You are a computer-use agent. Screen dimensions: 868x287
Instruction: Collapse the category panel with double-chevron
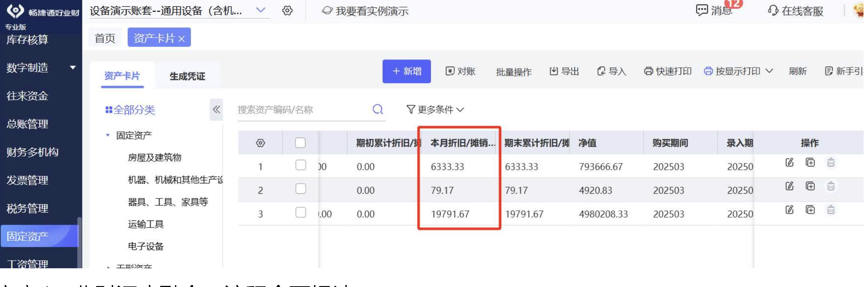216,110
